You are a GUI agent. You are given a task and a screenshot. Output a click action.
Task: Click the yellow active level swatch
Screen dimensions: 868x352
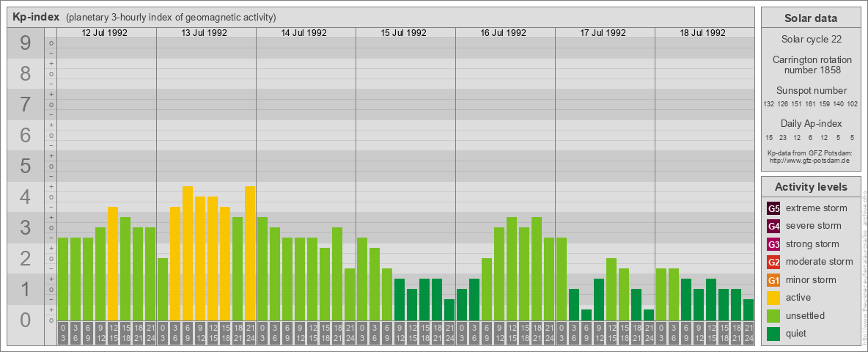(x=773, y=298)
